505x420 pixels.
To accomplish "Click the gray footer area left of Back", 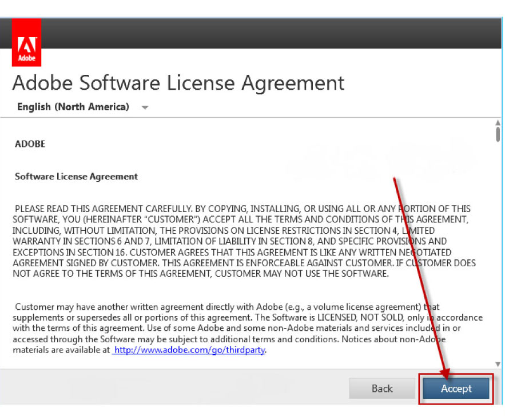I will coord(174,387).
